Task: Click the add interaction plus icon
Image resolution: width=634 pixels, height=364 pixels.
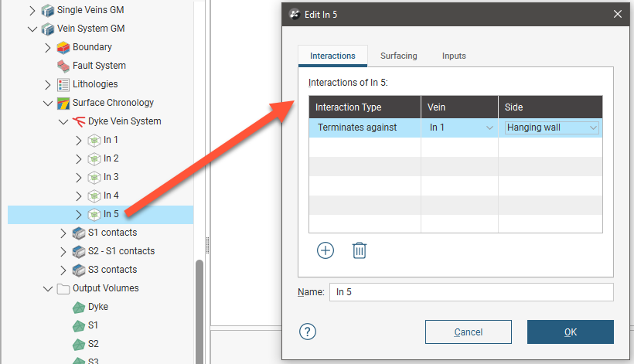Action: click(x=326, y=250)
